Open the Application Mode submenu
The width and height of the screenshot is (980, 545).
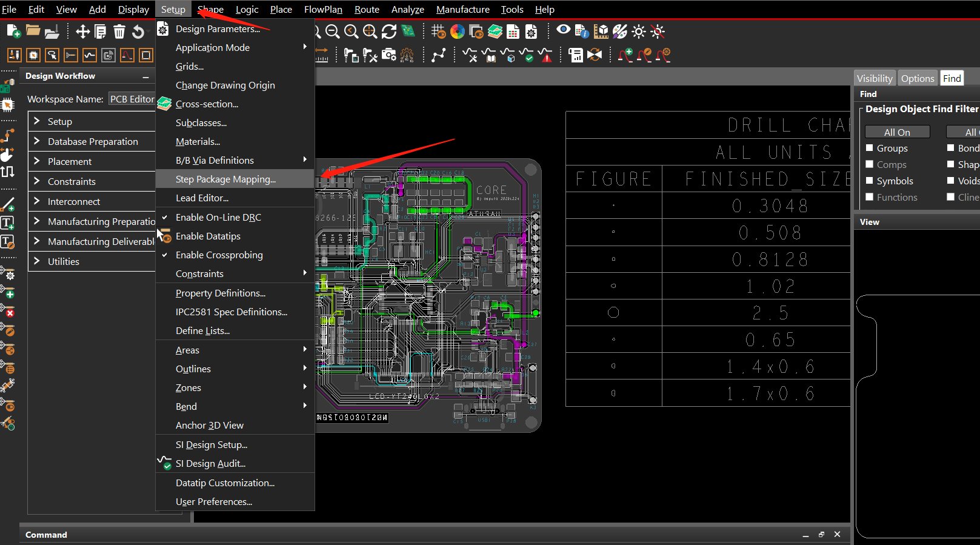pyautogui.click(x=235, y=47)
